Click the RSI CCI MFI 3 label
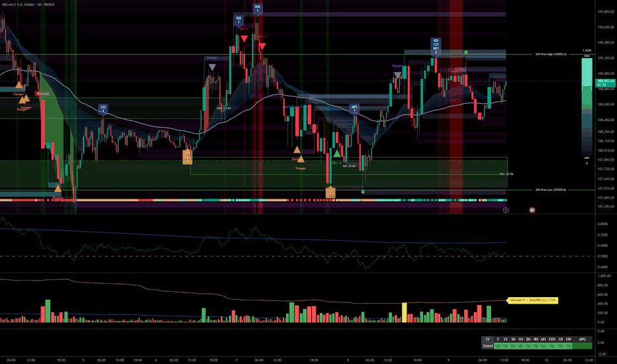The width and height of the screenshot is (617, 364). point(436,46)
